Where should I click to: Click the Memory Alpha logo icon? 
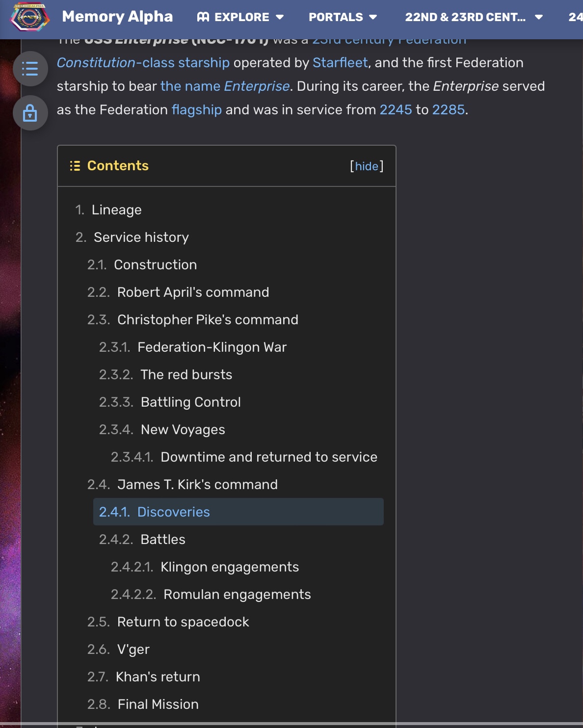coord(30,17)
